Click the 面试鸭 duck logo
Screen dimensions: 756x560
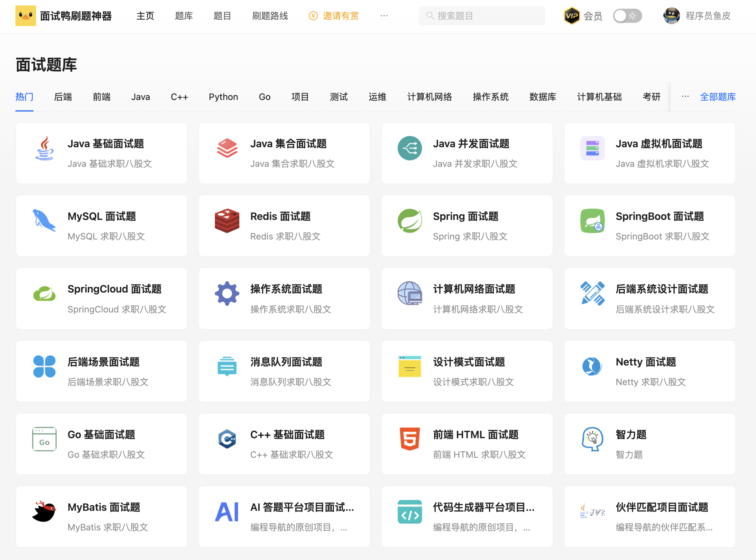[x=26, y=16]
